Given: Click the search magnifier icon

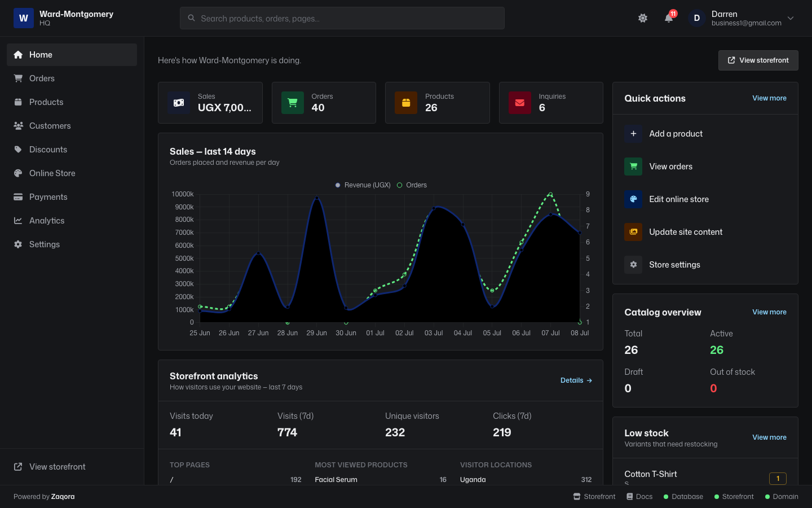Looking at the screenshot, I should pos(191,18).
